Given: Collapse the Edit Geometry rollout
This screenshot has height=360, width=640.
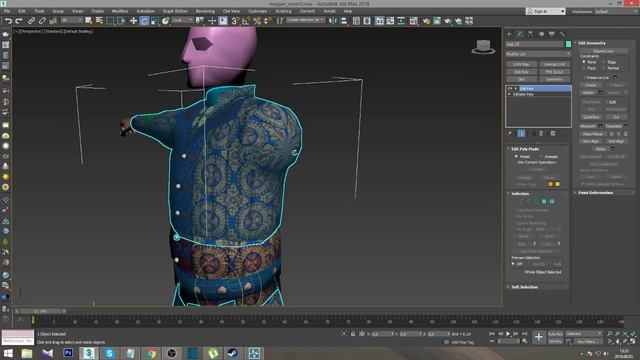Looking at the screenshot, I should click(x=592, y=43).
